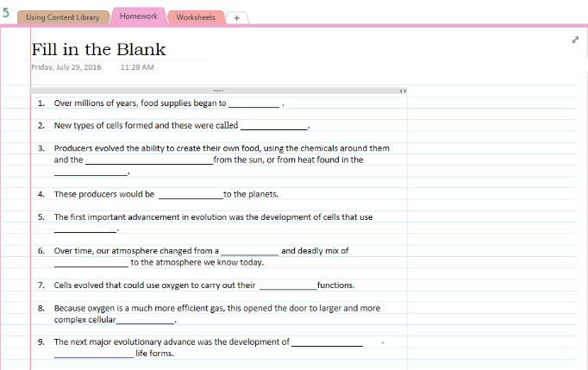
Task: Click blank after 'complex cellular'
Action: (x=145, y=321)
